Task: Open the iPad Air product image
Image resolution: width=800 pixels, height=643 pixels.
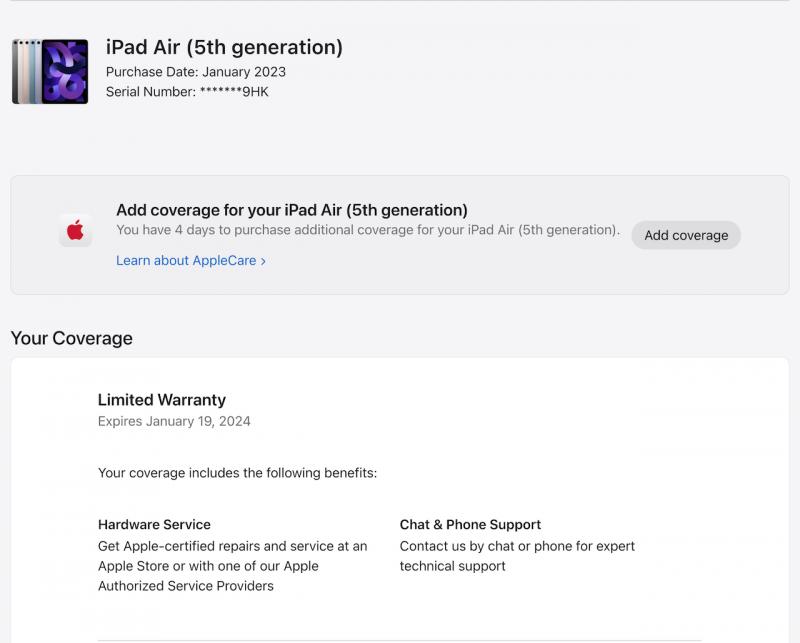Action: [x=50, y=71]
